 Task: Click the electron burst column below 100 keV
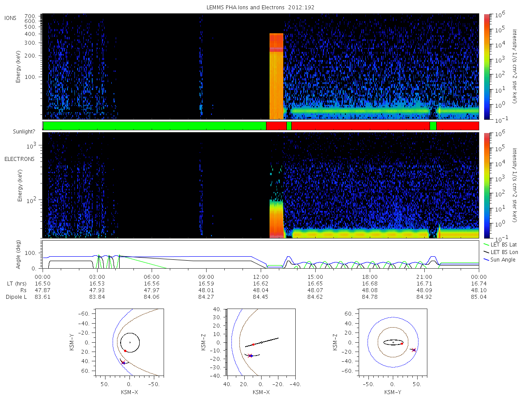coord(276,219)
